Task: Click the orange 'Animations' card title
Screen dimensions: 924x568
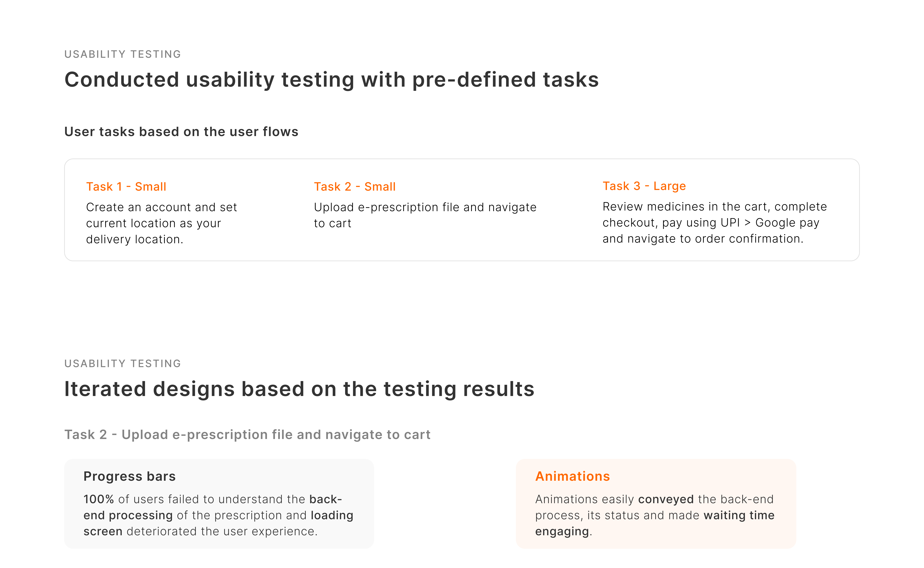Action: click(x=572, y=476)
